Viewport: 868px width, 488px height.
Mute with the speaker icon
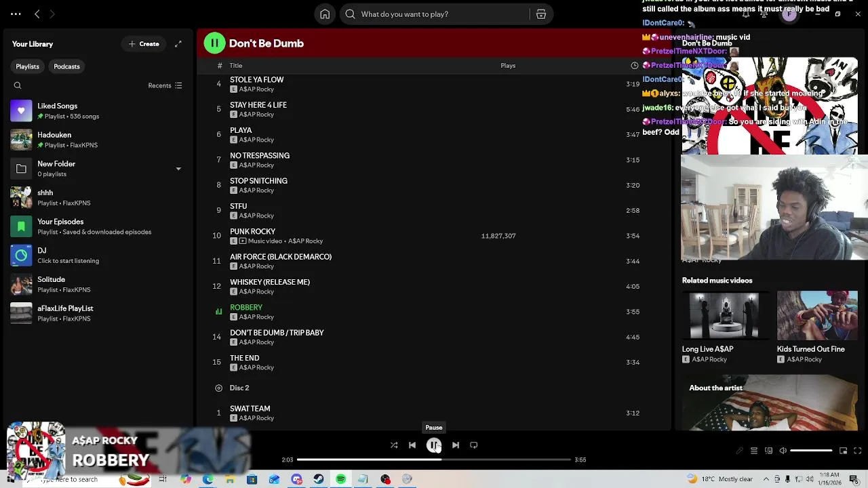click(783, 451)
